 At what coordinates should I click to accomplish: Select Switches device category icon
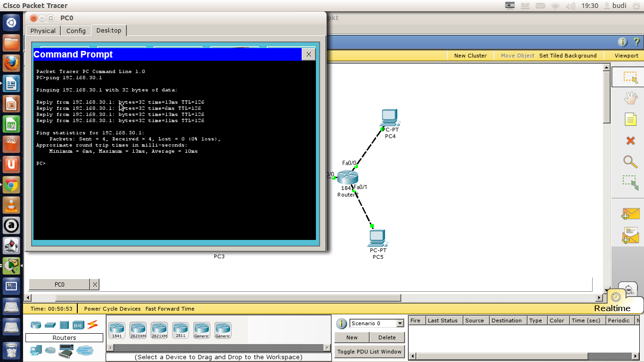pos(50,325)
